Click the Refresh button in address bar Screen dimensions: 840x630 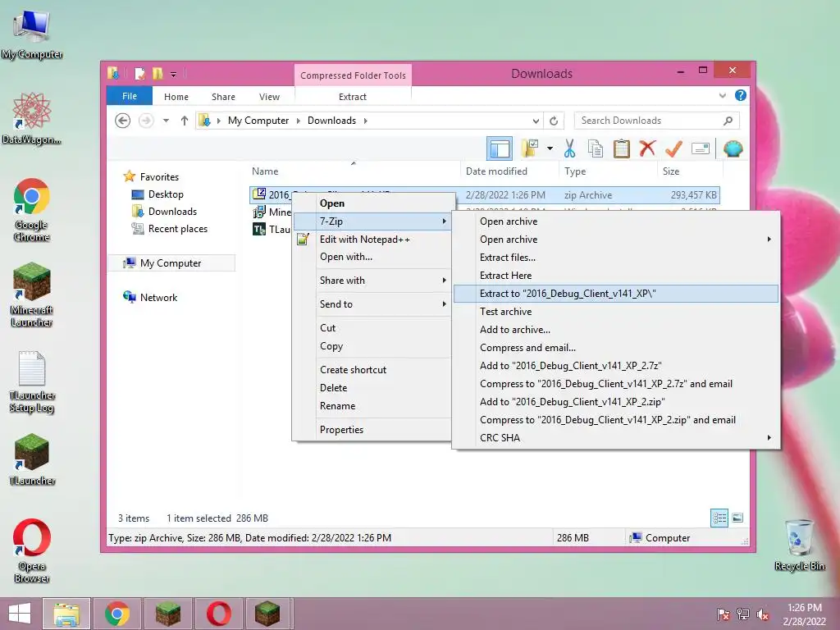(554, 121)
